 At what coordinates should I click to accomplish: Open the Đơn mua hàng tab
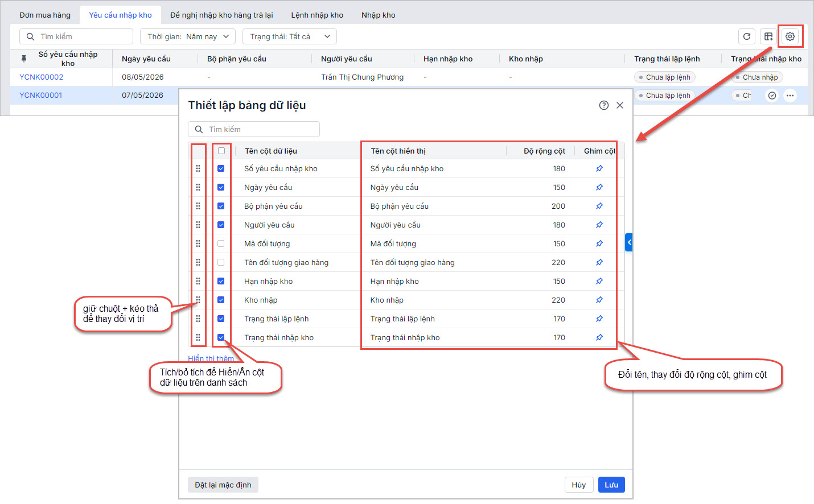45,15
